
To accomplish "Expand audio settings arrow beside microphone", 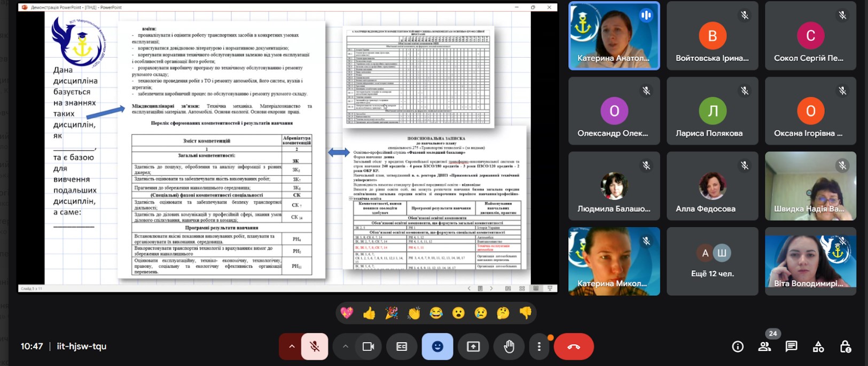I will point(292,347).
